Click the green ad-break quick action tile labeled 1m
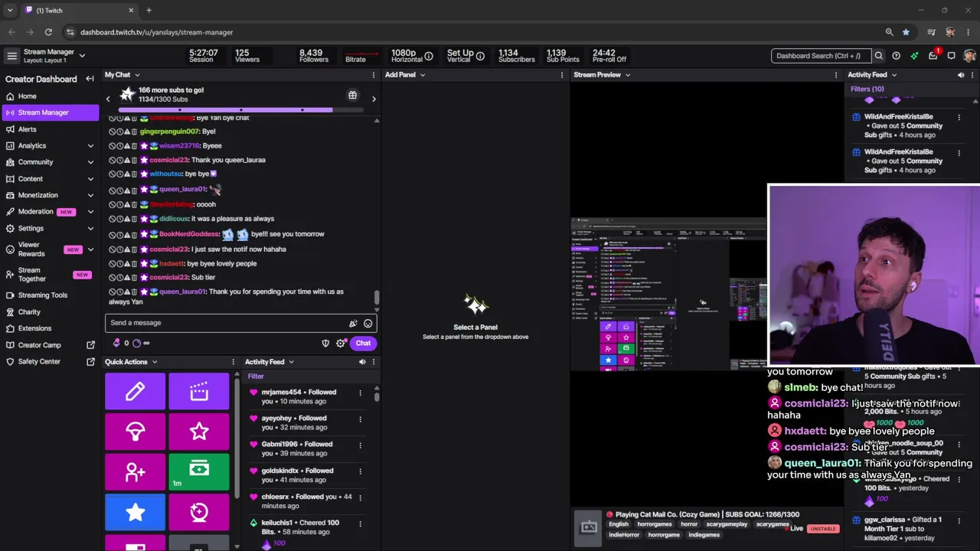 click(199, 472)
